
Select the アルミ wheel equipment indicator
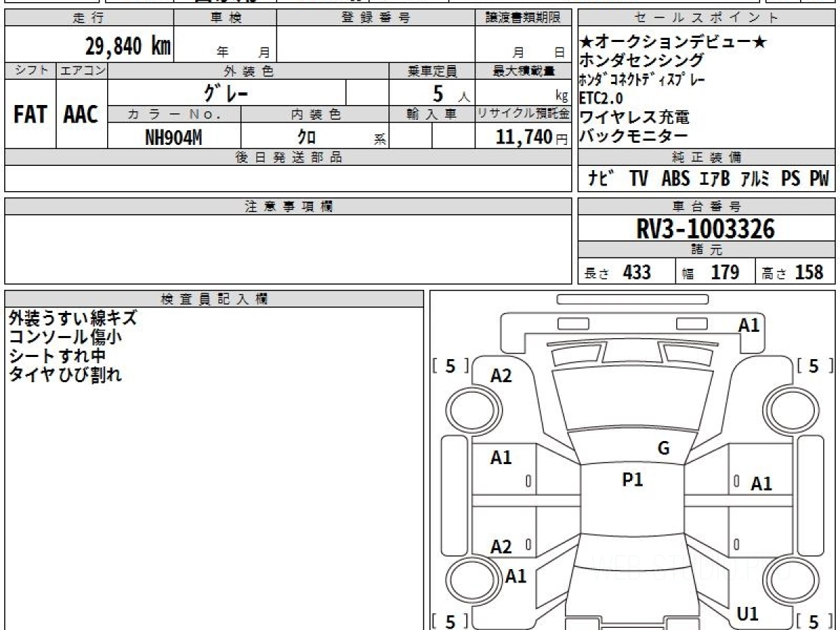755,178
